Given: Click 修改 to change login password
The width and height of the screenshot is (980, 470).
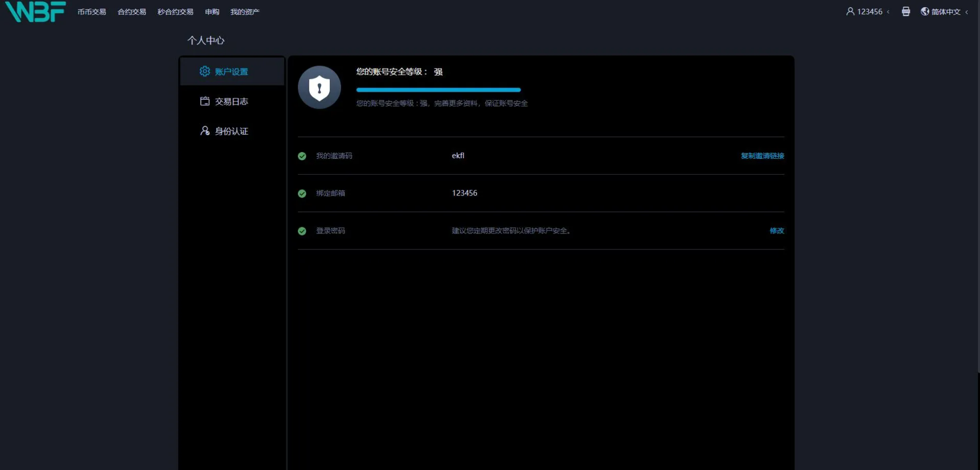Looking at the screenshot, I should pyautogui.click(x=777, y=230).
